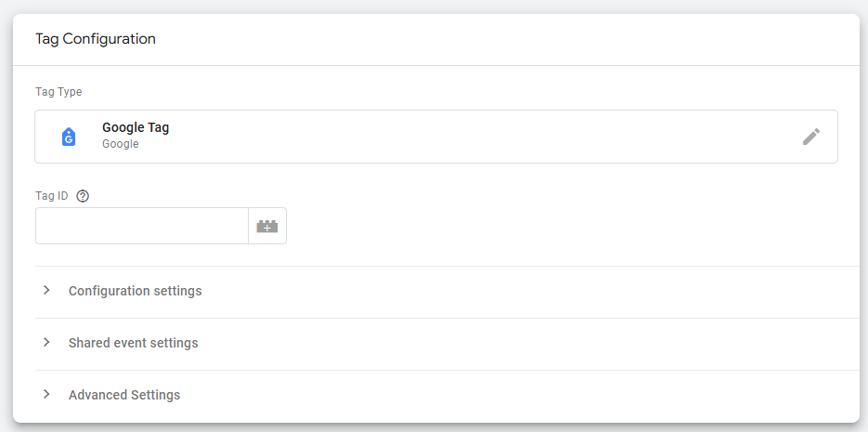Focus the Tag ID text input field

[x=141, y=226]
